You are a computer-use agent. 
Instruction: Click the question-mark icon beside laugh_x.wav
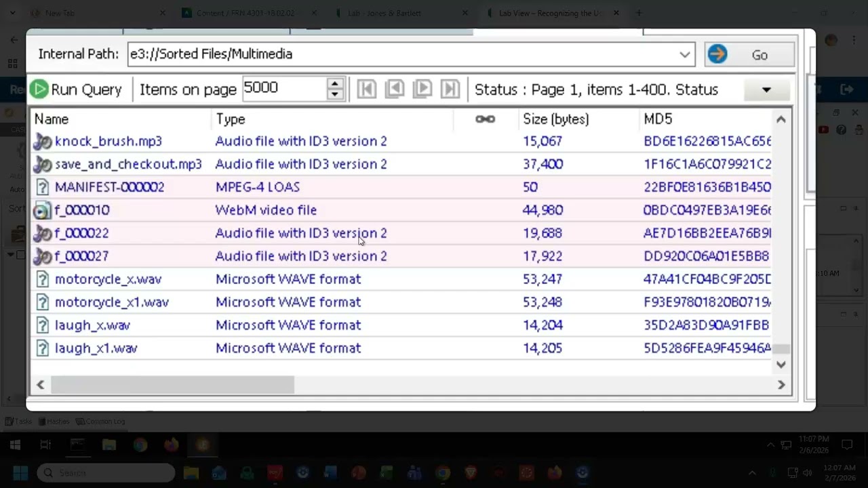tap(42, 325)
